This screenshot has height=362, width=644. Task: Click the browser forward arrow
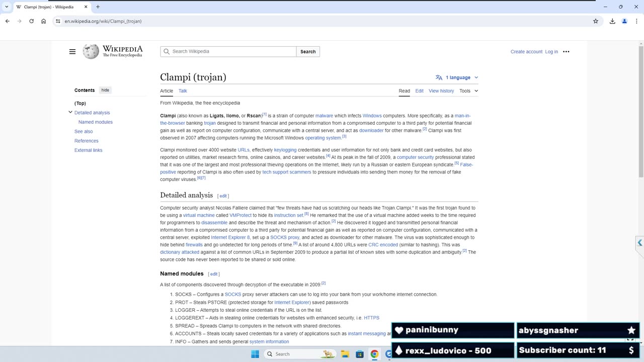click(x=19, y=21)
